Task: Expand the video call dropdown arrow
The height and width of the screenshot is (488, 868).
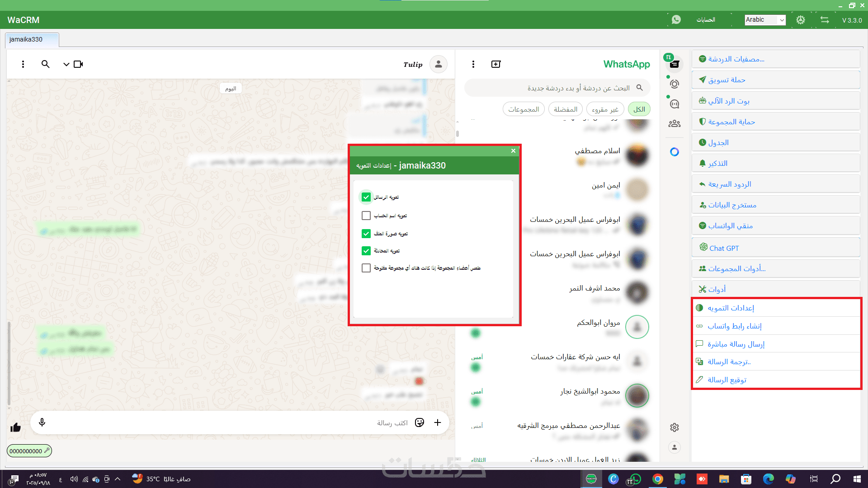Action: [66, 64]
